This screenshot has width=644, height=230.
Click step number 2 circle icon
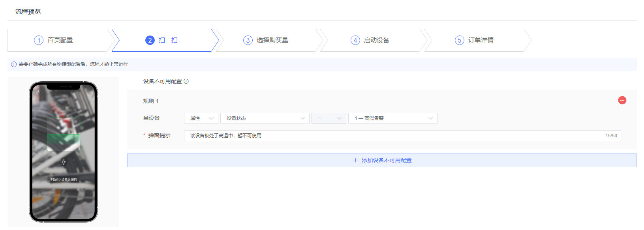(150, 40)
